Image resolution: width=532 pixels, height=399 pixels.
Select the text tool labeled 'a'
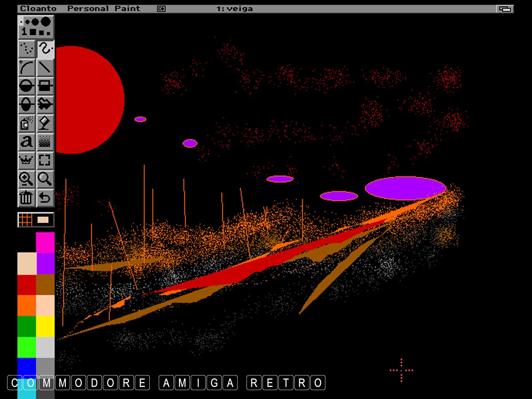click(x=27, y=141)
